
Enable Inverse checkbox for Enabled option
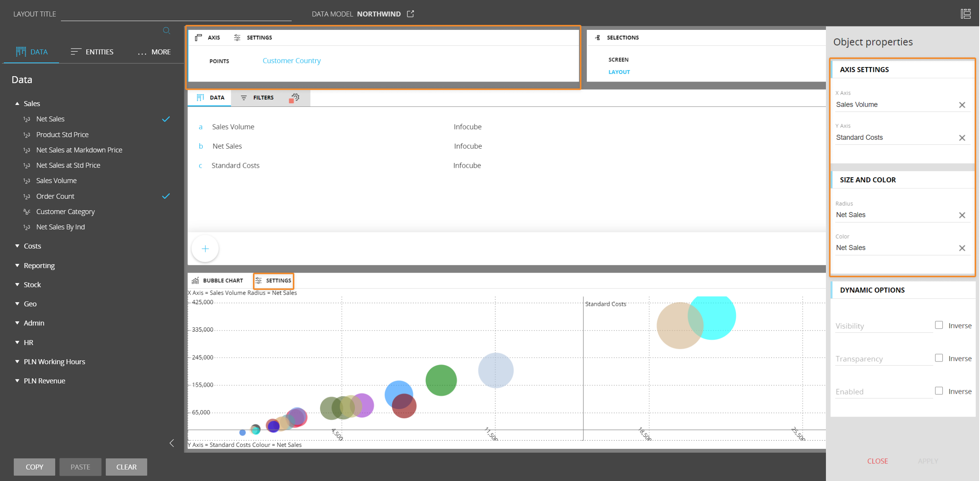[939, 391]
